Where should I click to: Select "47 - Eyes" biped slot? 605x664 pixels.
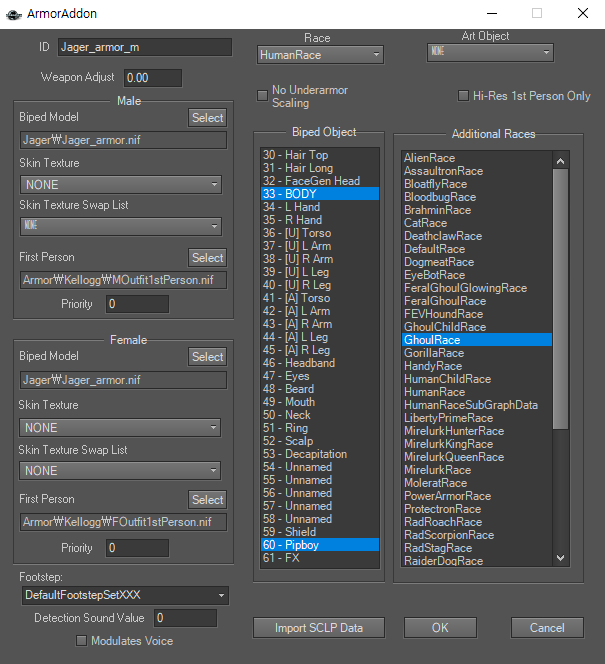(320, 376)
